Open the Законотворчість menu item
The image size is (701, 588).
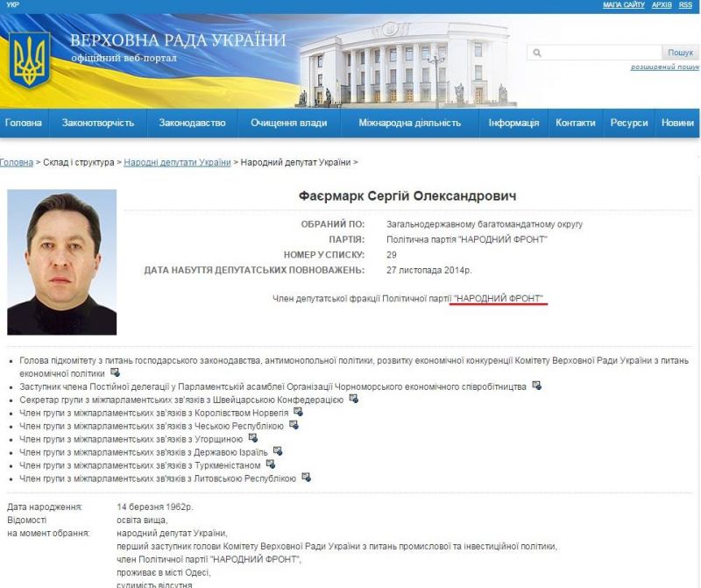click(97, 124)
